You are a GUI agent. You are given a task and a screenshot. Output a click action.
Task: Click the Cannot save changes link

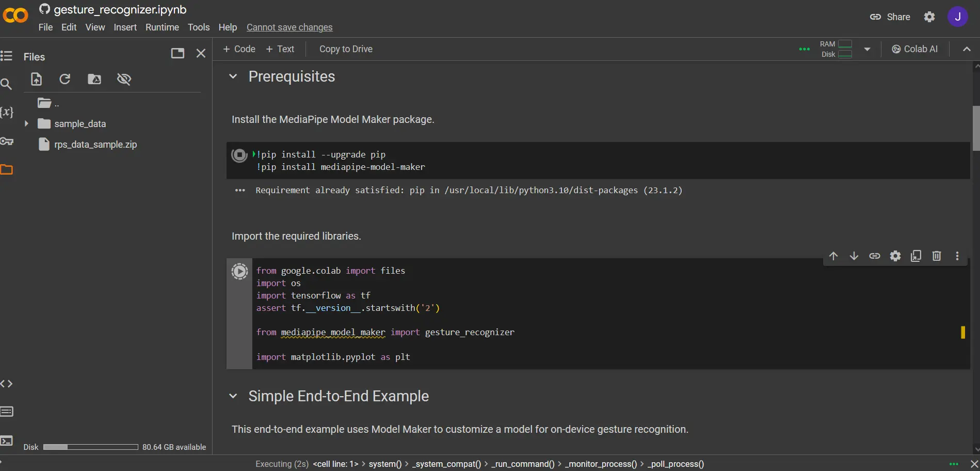click(x=290, y=27)
